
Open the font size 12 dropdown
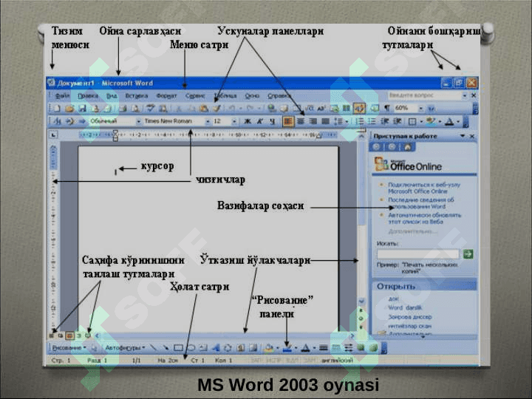pyautogui.click(x=234, y=121)
